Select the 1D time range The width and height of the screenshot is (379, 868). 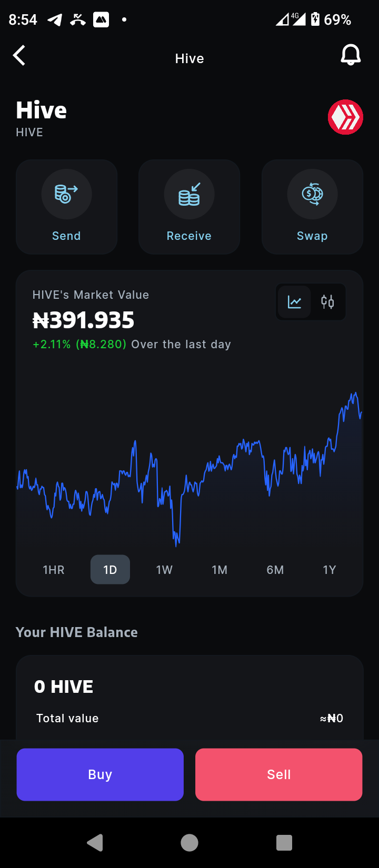110,570
